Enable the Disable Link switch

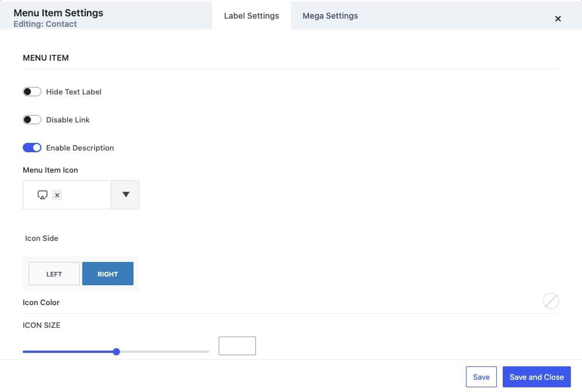tap(32, 119)
